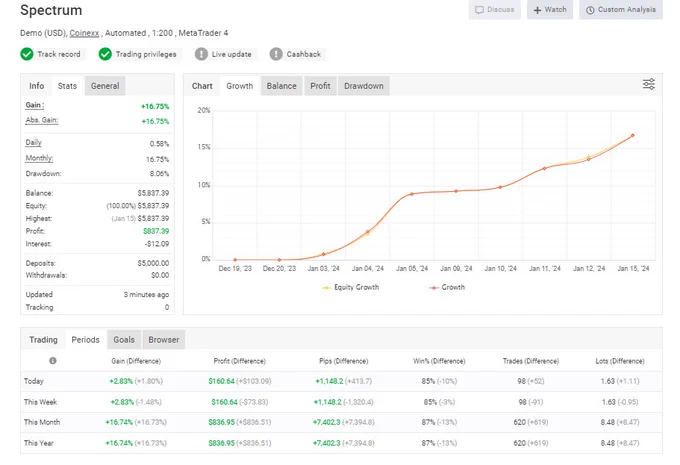Click the Trading privileges label

(146, 54)
